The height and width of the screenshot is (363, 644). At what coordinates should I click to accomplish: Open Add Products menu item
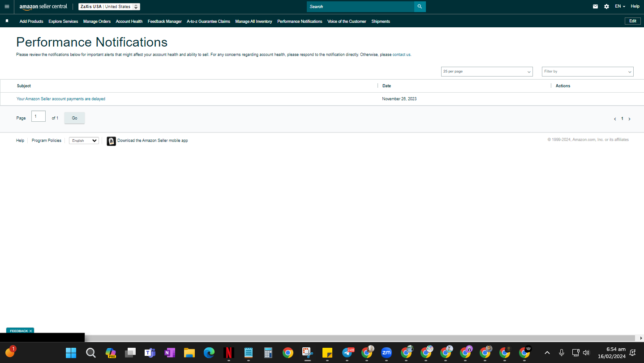click(x=31, y=21)
